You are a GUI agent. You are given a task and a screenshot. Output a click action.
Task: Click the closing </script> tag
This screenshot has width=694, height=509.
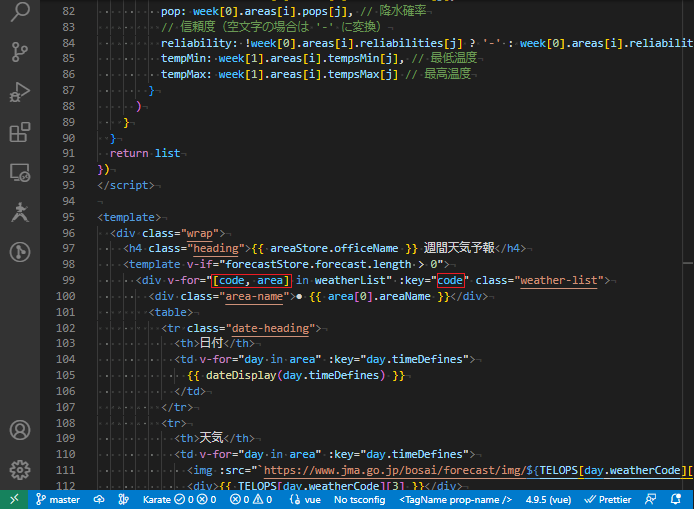pyautogui.click(x=126, y=185)
